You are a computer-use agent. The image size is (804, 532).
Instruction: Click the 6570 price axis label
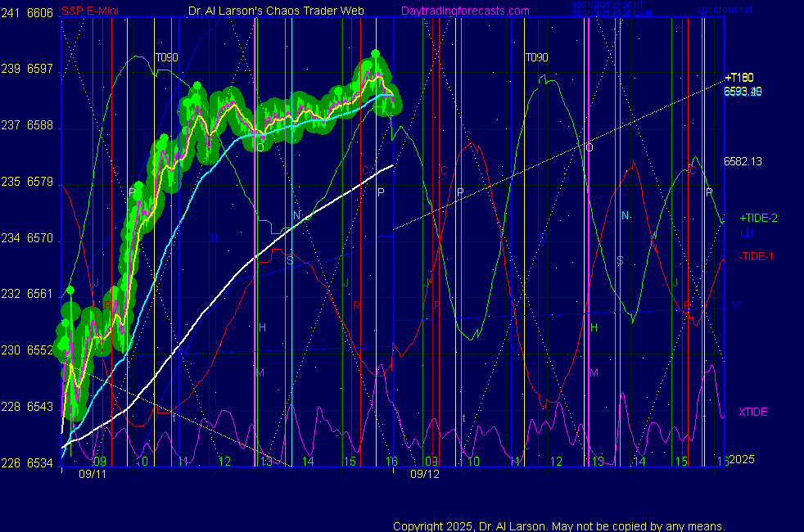click(39, 238)
